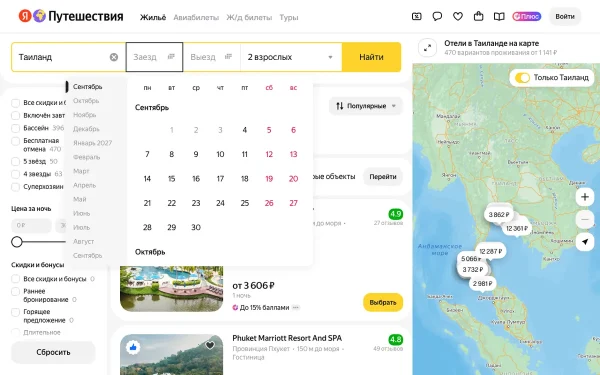
Task: Pick September 26 in the calendar
Action: [x=269, y=203]
